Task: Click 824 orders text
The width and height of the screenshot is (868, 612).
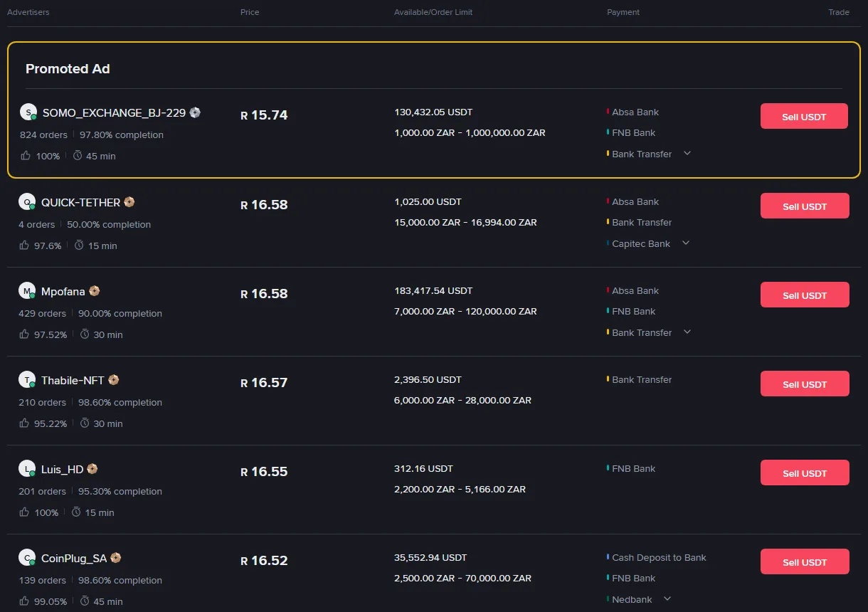Action: coord(43,134)
